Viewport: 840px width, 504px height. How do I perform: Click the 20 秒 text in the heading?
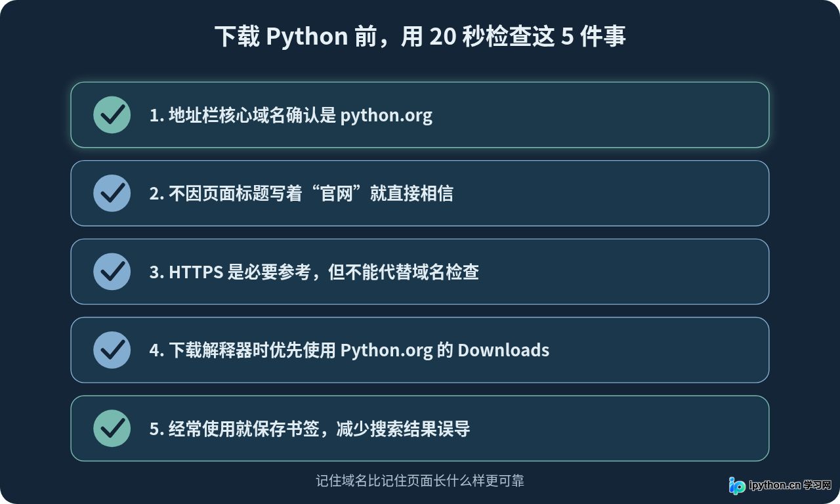click(457, 37)
